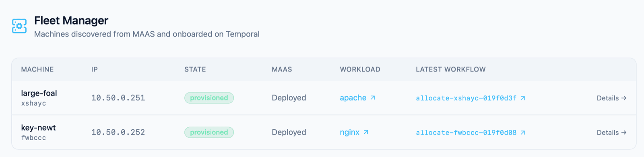Click the Fleet Manager heading
Image resolution: width=644 pixels, height=157 pixels.
[71, 20]
